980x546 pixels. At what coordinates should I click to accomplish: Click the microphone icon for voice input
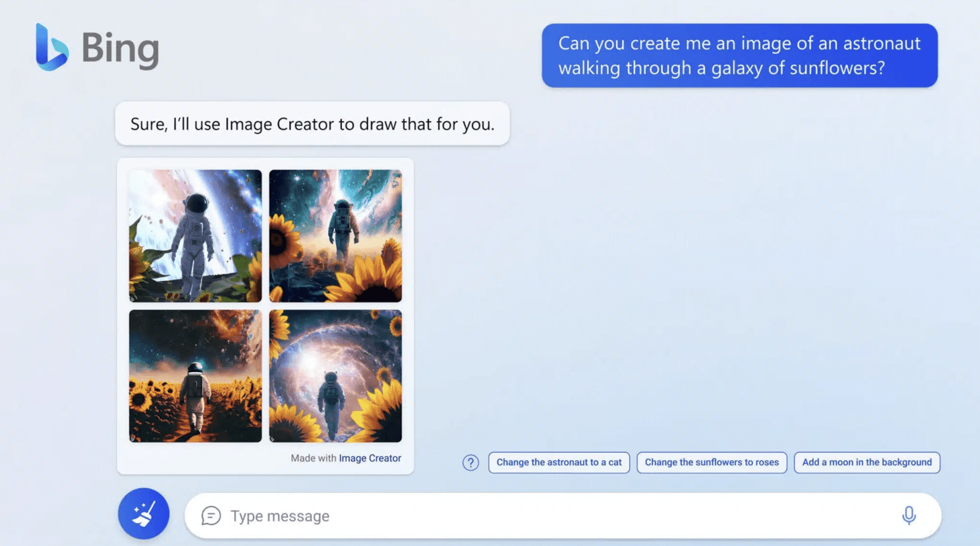pyautogui.click(x=909, y=515)
